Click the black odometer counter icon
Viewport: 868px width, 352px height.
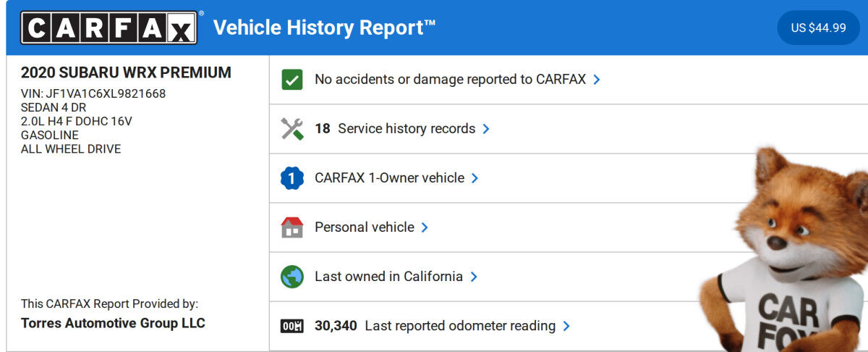(292, 326)
